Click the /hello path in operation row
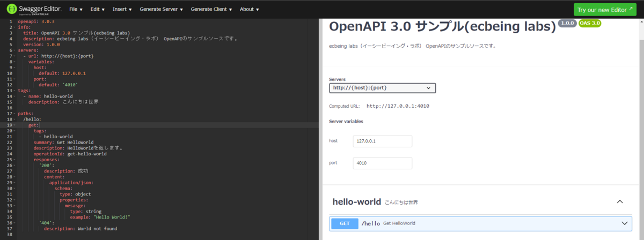This screenshot has width=644, height=240. (370, 223)
